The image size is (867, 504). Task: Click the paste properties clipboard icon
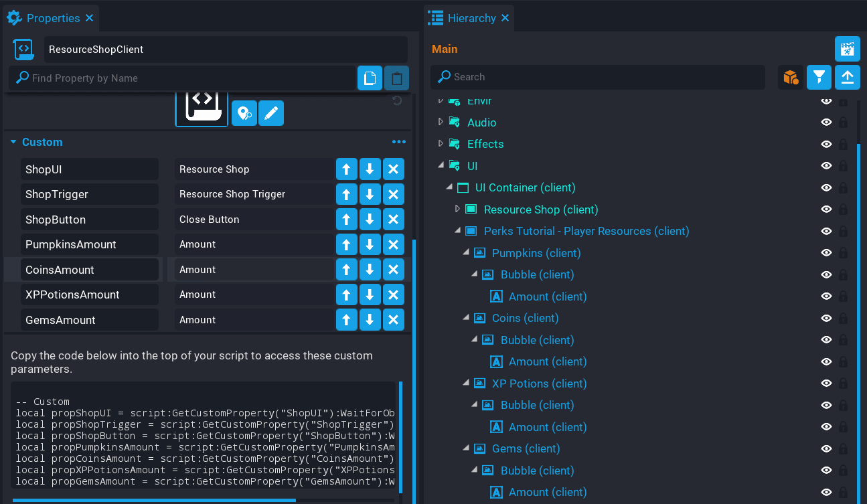click(x=396, y=78)
